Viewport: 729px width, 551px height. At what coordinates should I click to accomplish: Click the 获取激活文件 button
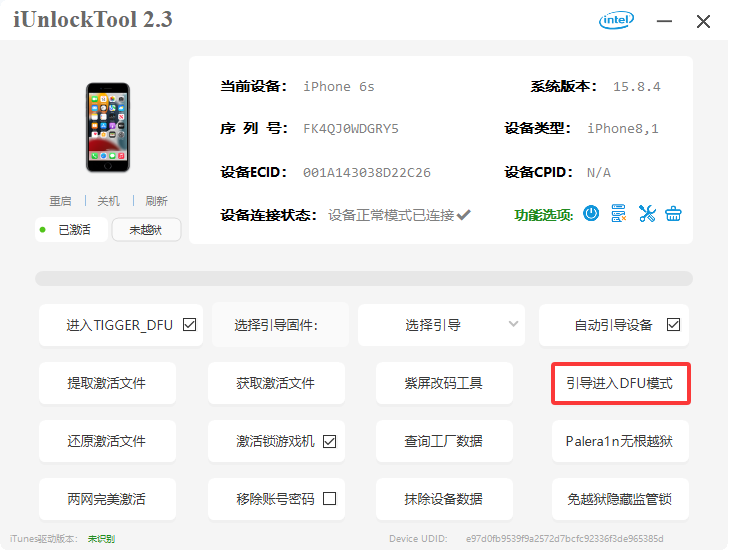tap(276, 383)
